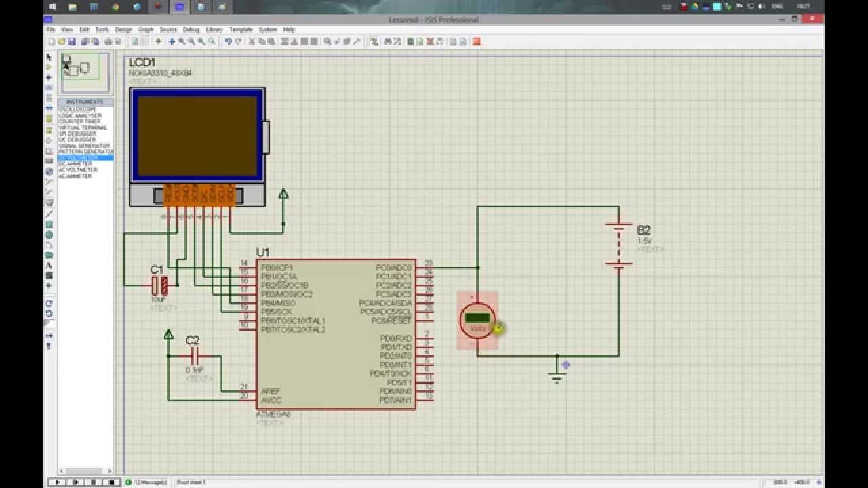This screenshot has height=488, width=868.
Task: Stop the simulation
Action: [111, 482]
